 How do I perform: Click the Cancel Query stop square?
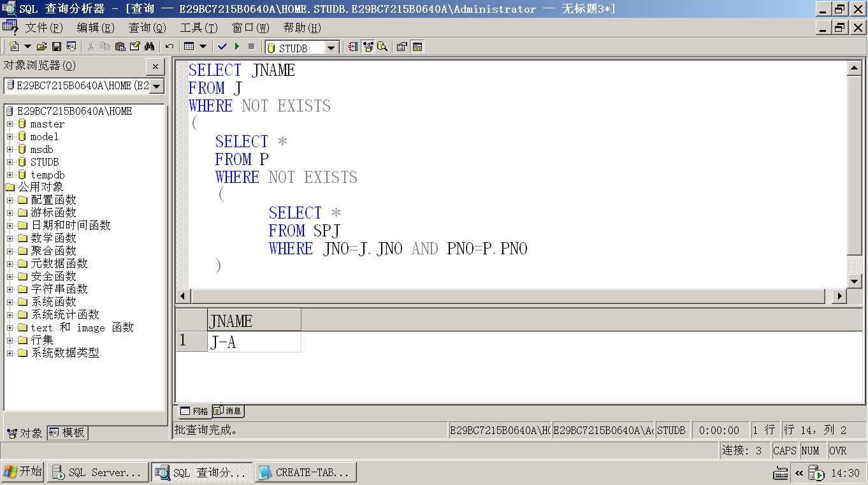251,47
